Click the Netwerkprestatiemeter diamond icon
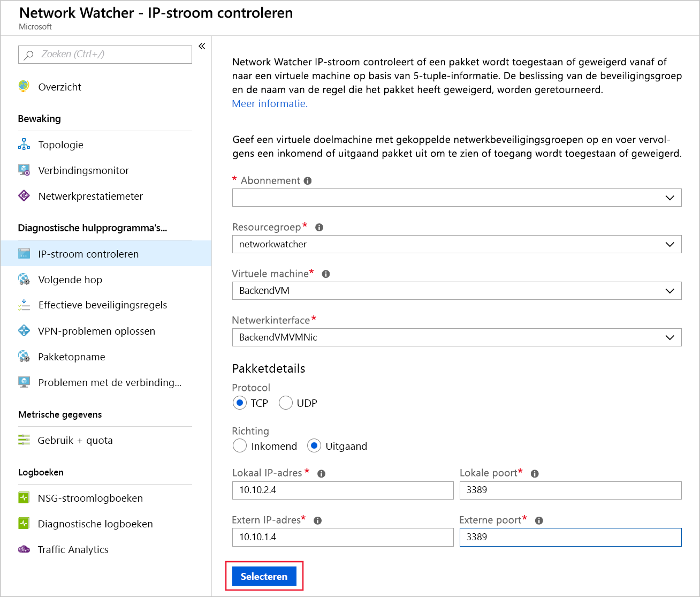Viewport: 700px width, 597px height. pyautogui.click(x=24, y=195)
